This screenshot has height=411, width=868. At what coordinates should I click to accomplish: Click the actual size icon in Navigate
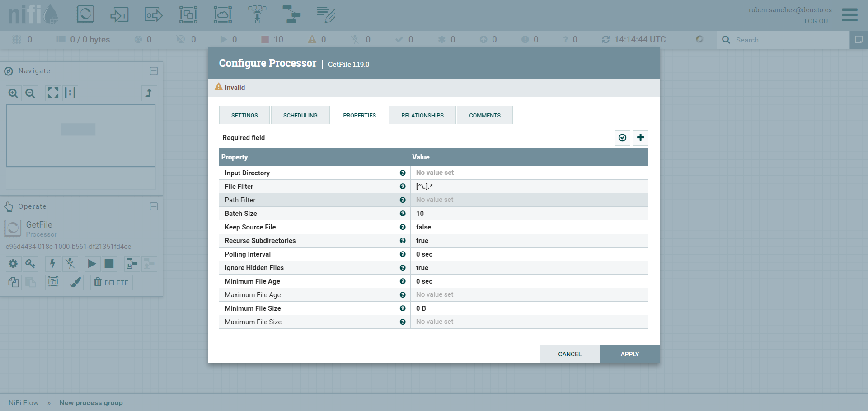(x=70, y=93)
